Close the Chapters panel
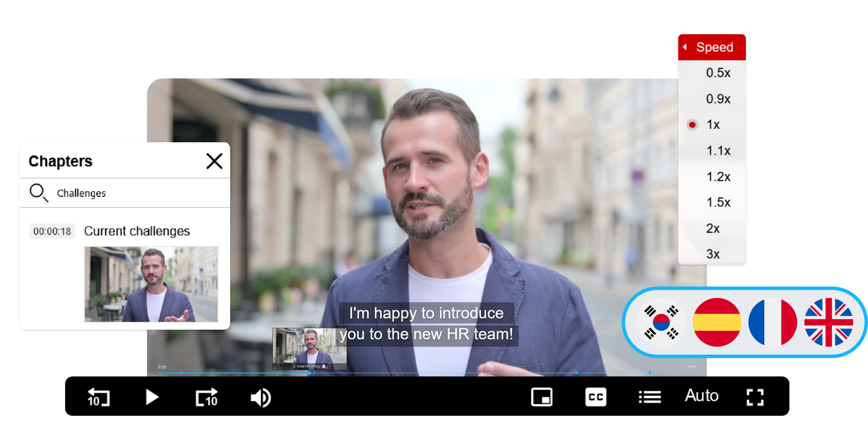 (x=214, y=161)
